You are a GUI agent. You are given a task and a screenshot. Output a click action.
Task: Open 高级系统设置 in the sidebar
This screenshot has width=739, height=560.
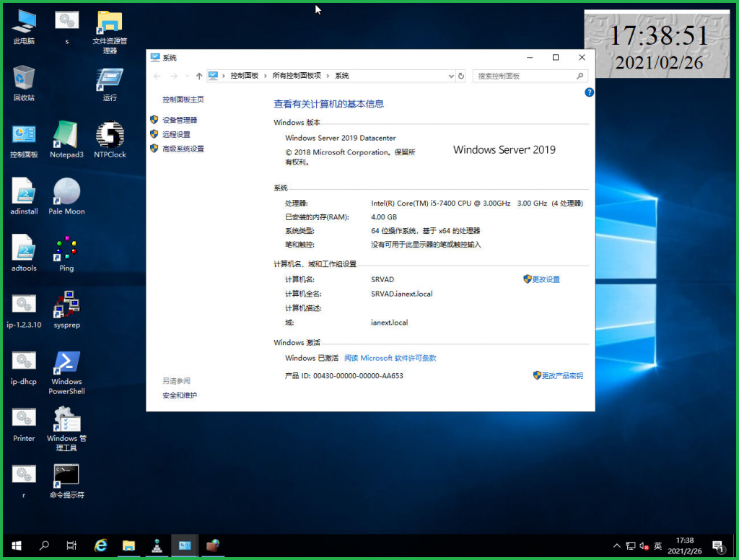tap(183, 149)
